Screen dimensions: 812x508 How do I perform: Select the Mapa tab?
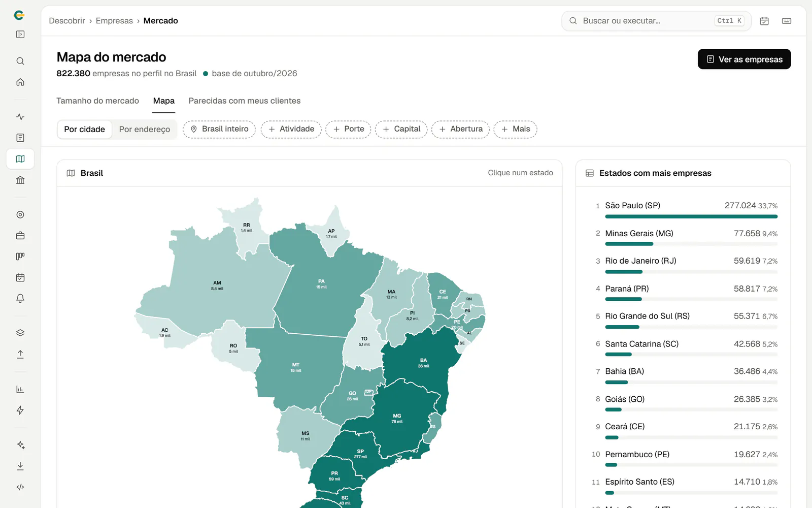pyautogui.click(x=164, y=101)
